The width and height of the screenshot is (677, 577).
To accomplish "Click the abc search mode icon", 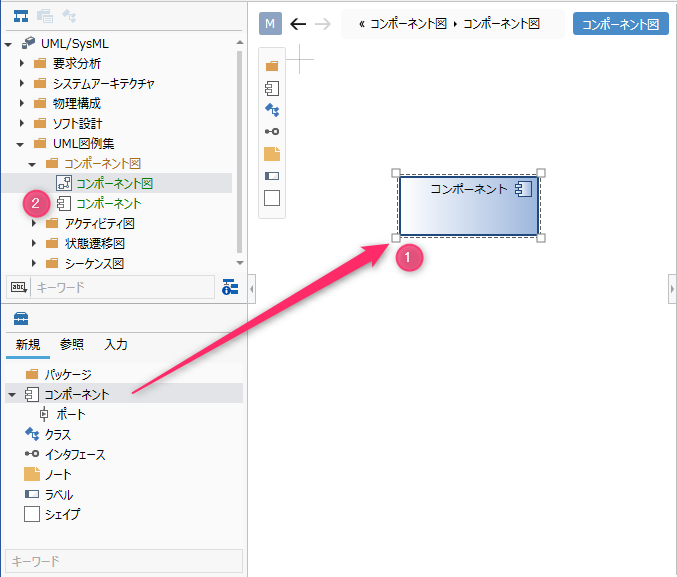I will pyautogui.click(x=19, y=287).
